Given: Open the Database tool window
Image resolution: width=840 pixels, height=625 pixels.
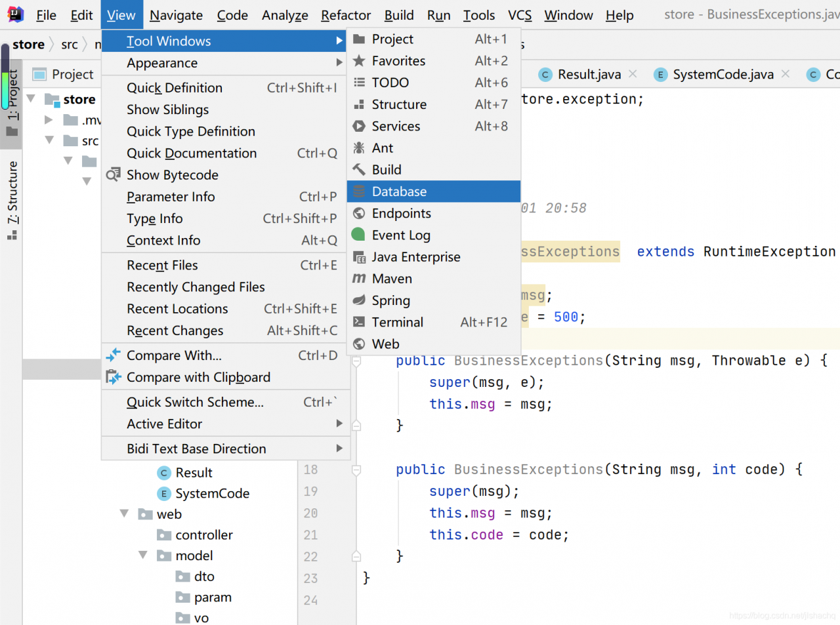Looking at the screenshot, I should click(x=399, y=192).
